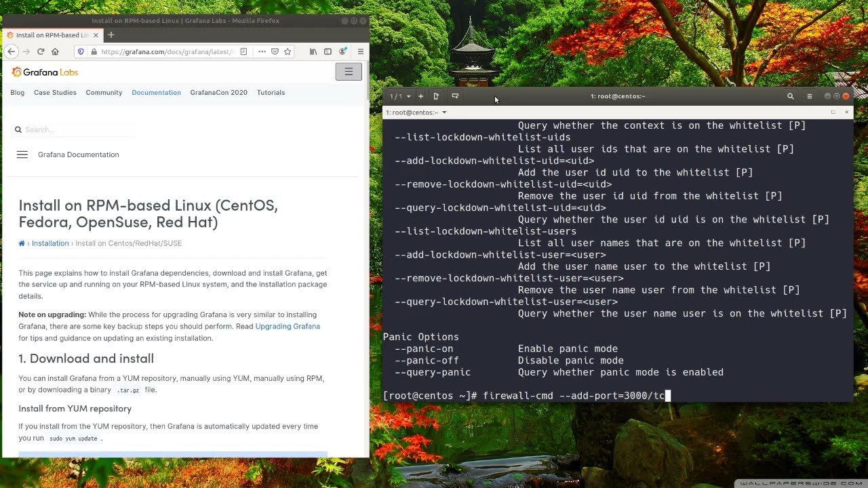Click '--panic-on' in terminal output
Image resolution: width=868 pixels, height=488 pixels.
coord(424,349)
